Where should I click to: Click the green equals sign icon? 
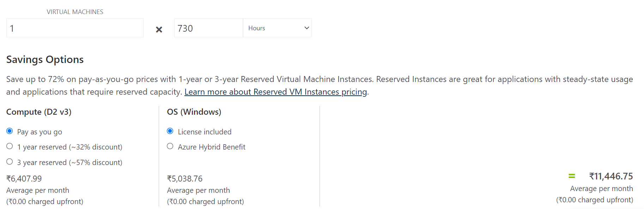click(572, 176)
